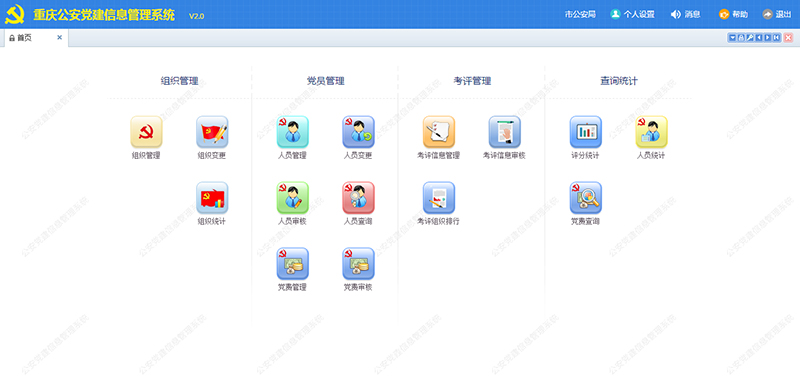Expand the tab list dropdown arrow
The height and width of the screenshot is (391, 800).
click(x=732, y=38)
